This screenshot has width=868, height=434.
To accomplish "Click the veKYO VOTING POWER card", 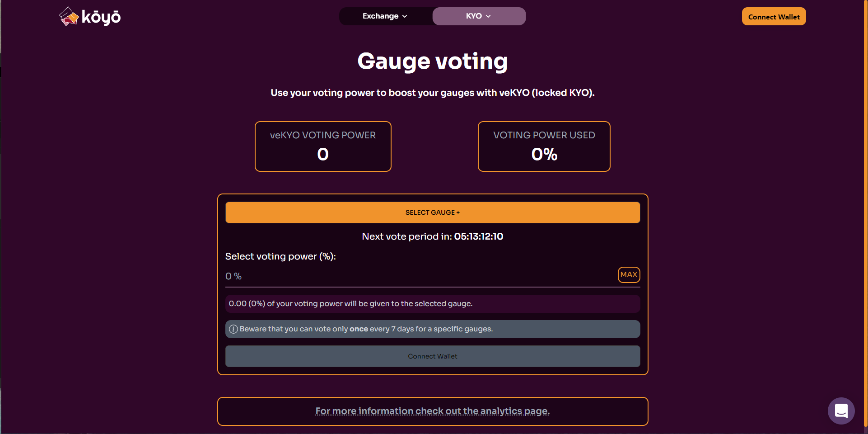I will tap(323, 146).
